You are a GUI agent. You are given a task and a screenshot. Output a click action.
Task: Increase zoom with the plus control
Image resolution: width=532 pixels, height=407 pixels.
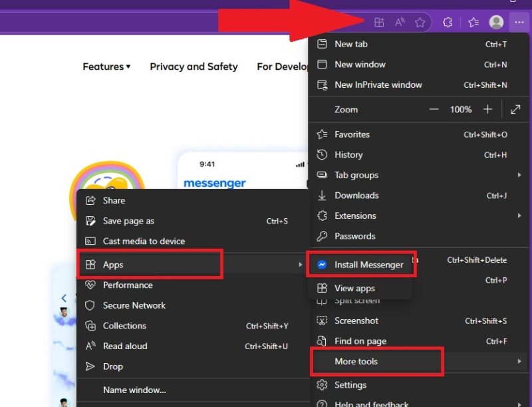click(x=489, y=109)
